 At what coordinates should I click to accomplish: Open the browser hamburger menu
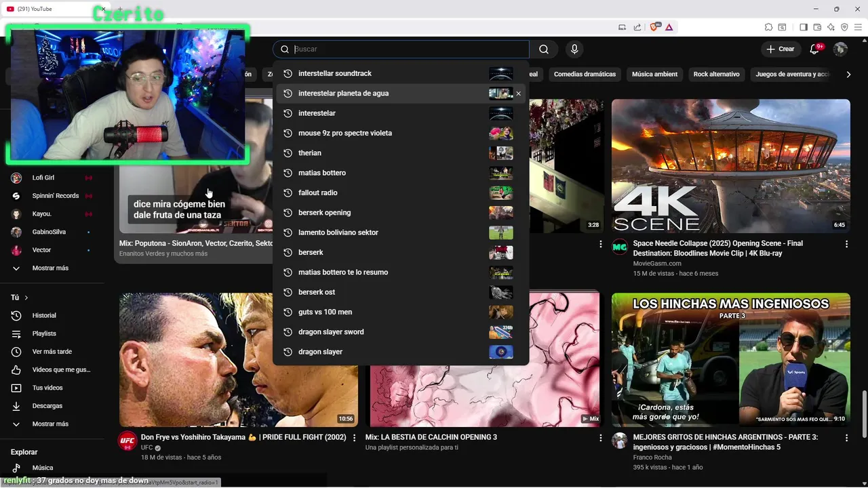[x=858, y=27]
